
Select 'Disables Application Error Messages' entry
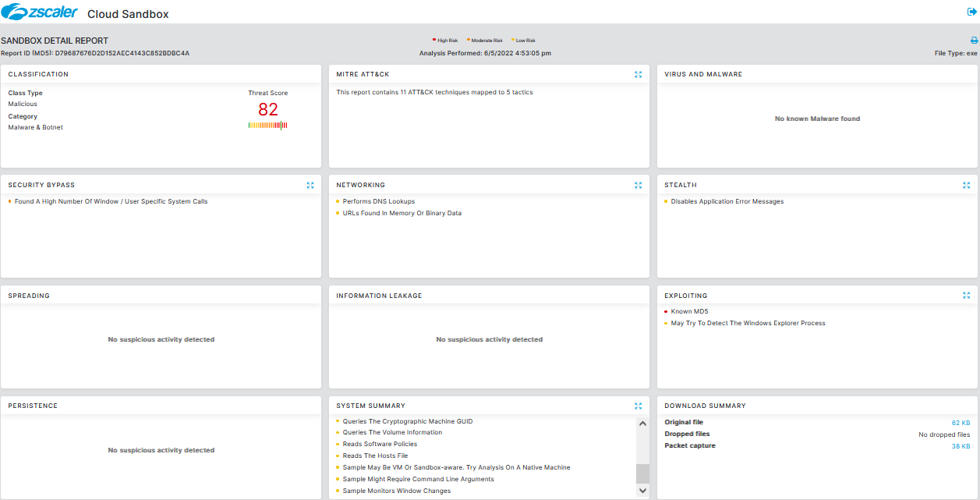pos(727,201)
